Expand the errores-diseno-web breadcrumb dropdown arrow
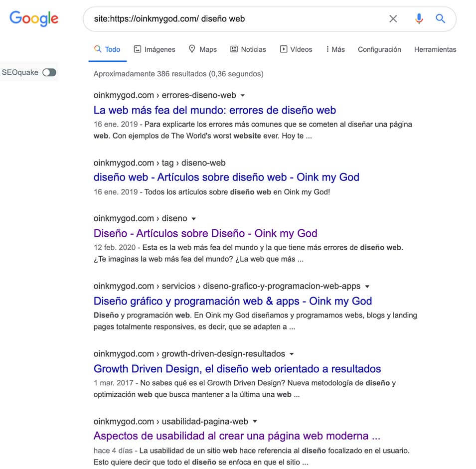The image size is (476, 469). coord(243,95)
